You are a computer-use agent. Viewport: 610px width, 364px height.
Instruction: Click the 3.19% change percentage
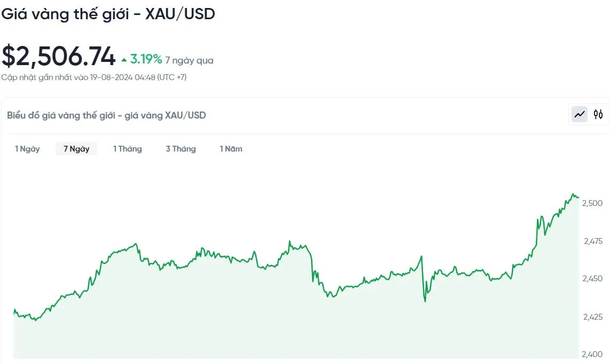point(146,59)
